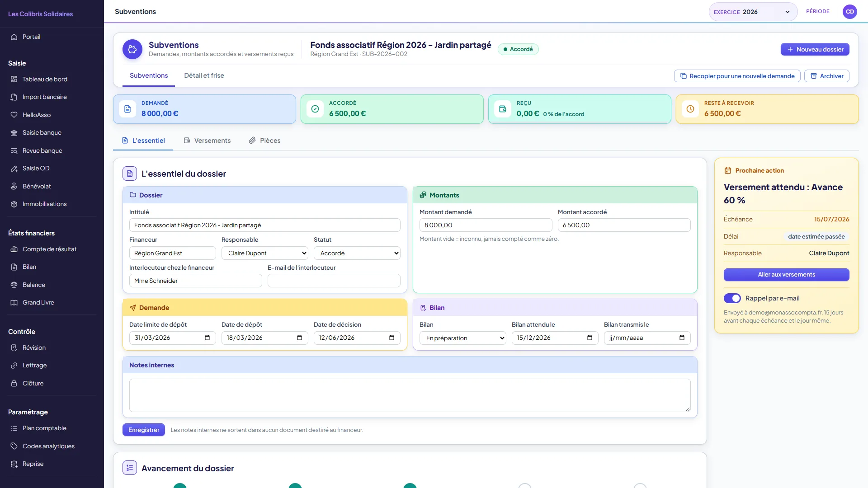The height and width of the screenshot is (488, 868).
Task: Click the Notes internes text area
Action: [x=410, y=395]
